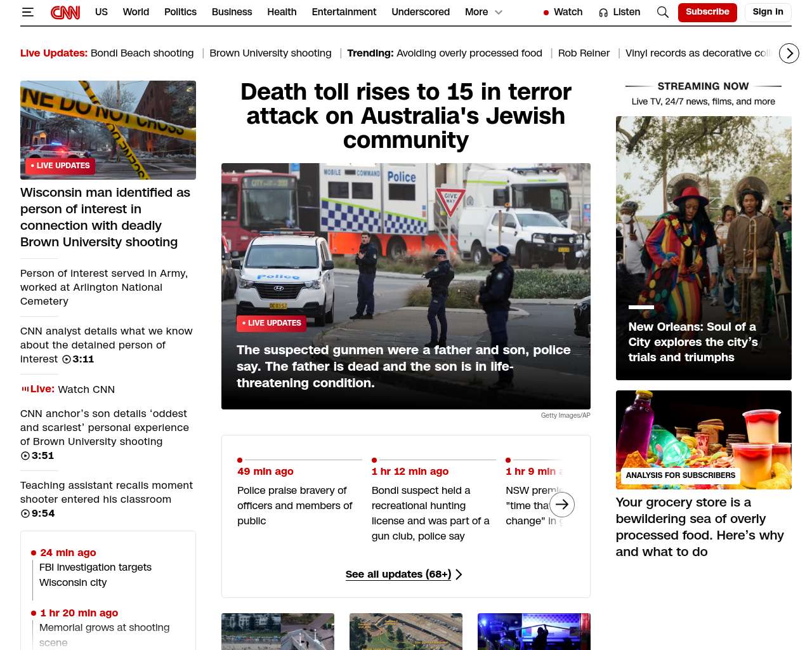Open Wisconsin man identified headline
This screenshot has height=650, width=812.
[105, 217]
